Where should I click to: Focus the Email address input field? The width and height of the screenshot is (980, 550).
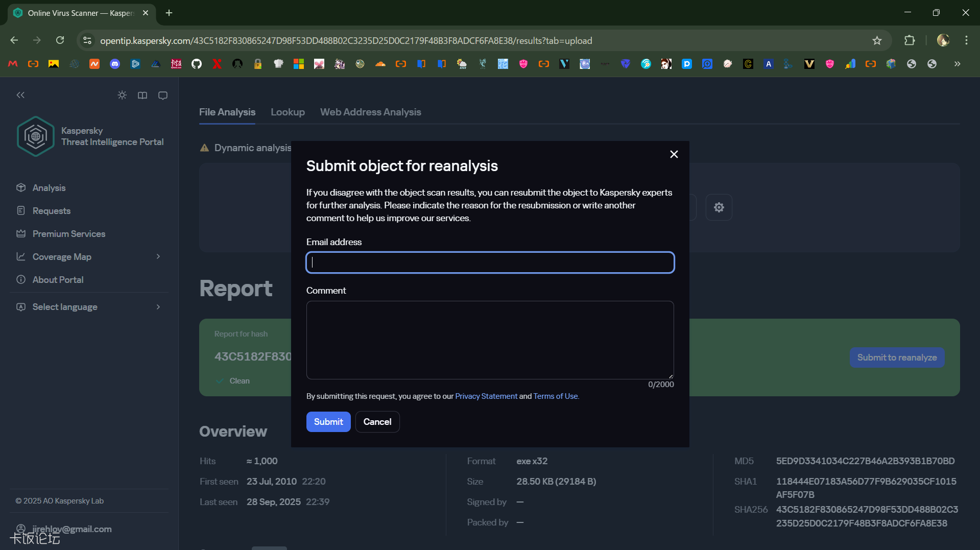490,262
